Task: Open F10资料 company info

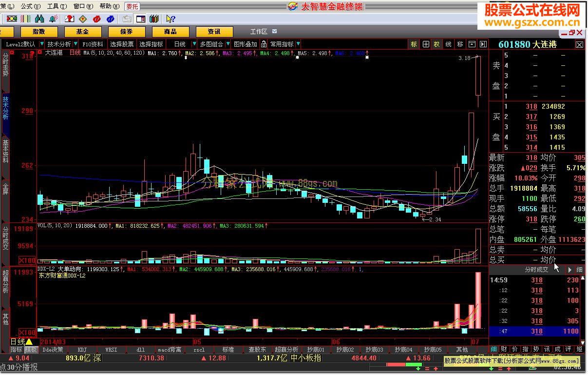Action: [93, 44]
